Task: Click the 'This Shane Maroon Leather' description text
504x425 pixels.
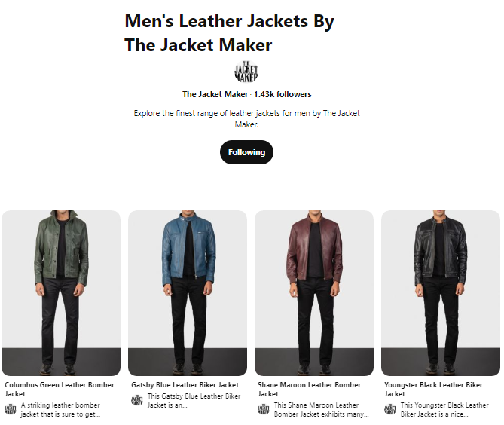Action: tap(321, 410)
